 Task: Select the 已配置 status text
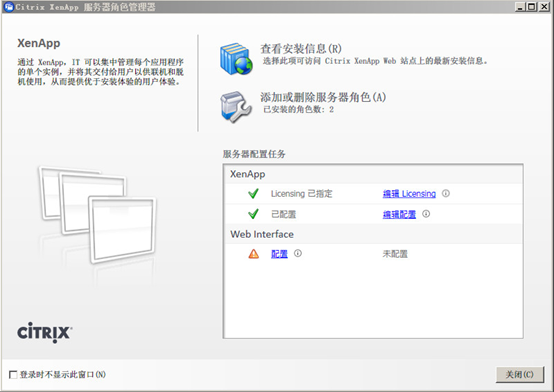[x=283, y=214]
